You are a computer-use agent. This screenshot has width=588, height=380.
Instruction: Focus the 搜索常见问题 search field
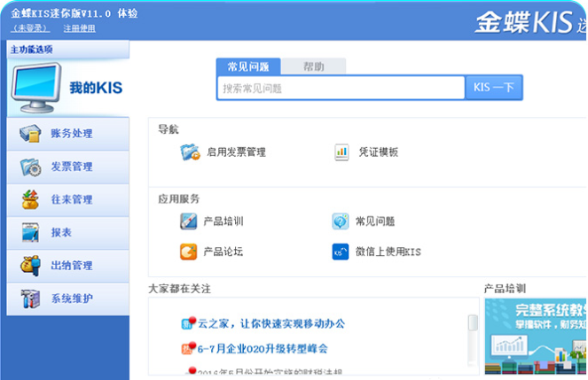click(x=341, y=88)
